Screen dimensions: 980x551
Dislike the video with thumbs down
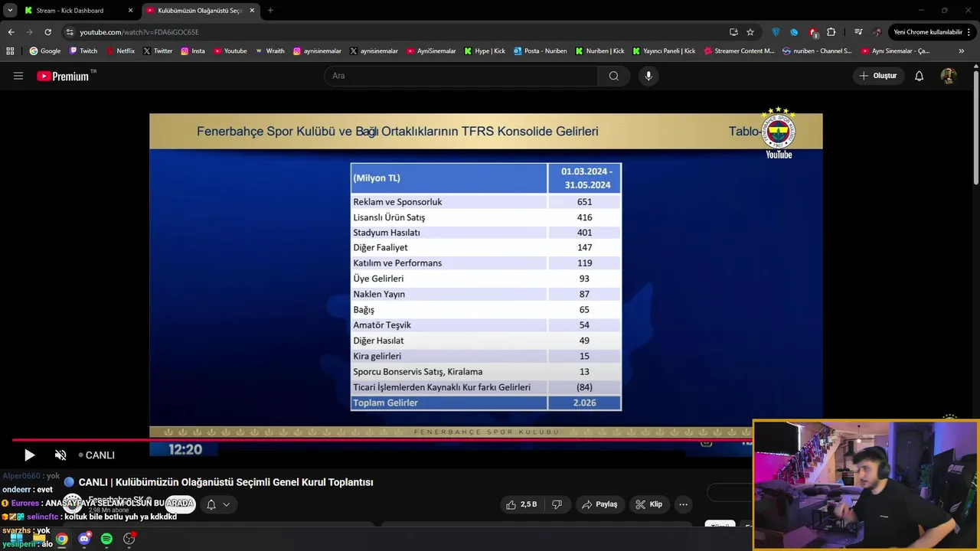[x=557, y=504]
